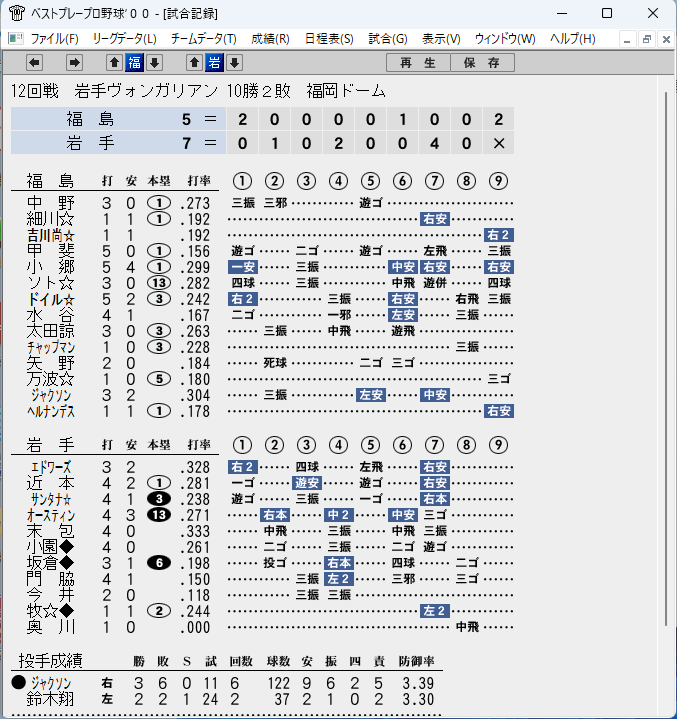Click the app trophy icon in title bar
677x719 pixels.
click(x=17, y=13)
